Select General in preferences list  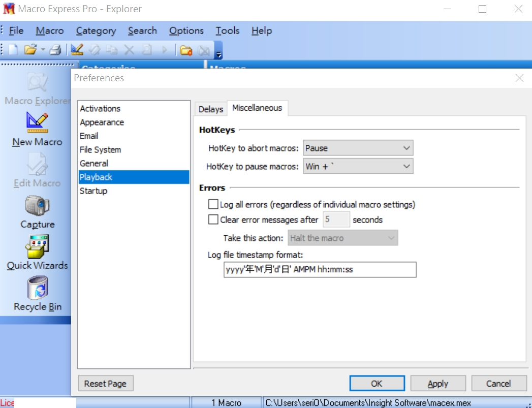134,163
